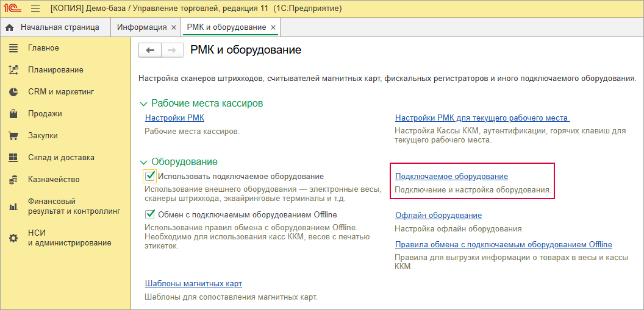Open the Офлайн оборудование link
Viewport: 644px width, 310px height.
pyautogui.click(x=438, y=215)
